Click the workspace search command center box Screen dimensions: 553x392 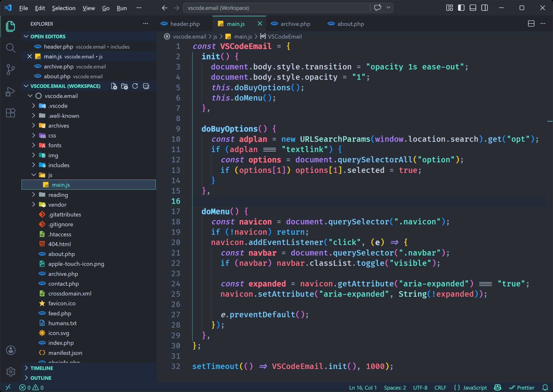pos(276,8)
